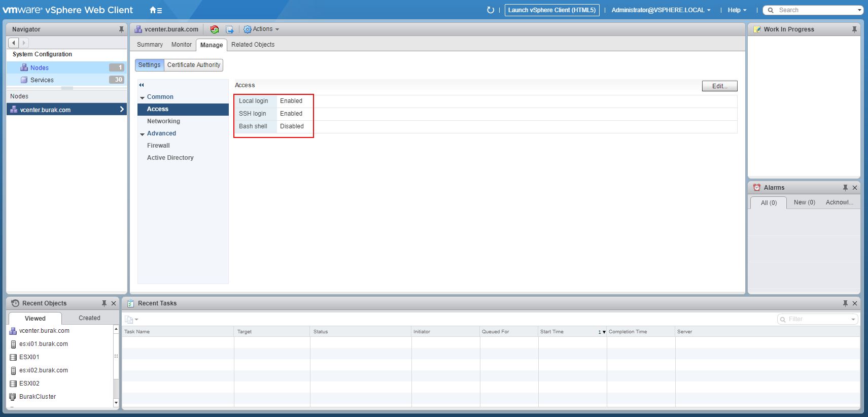
Task: Switch to Viewed recent objects tab
Action: click(x=35, y=318)
